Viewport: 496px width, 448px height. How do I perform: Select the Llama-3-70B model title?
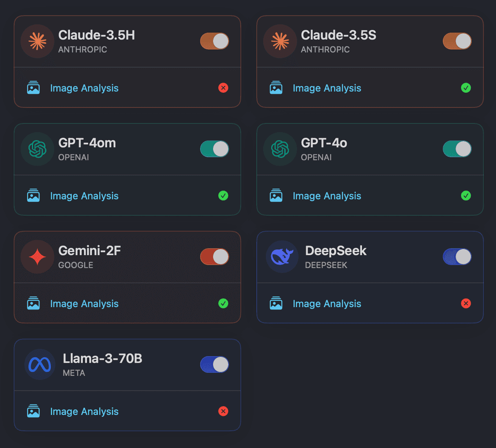point(102,358)
